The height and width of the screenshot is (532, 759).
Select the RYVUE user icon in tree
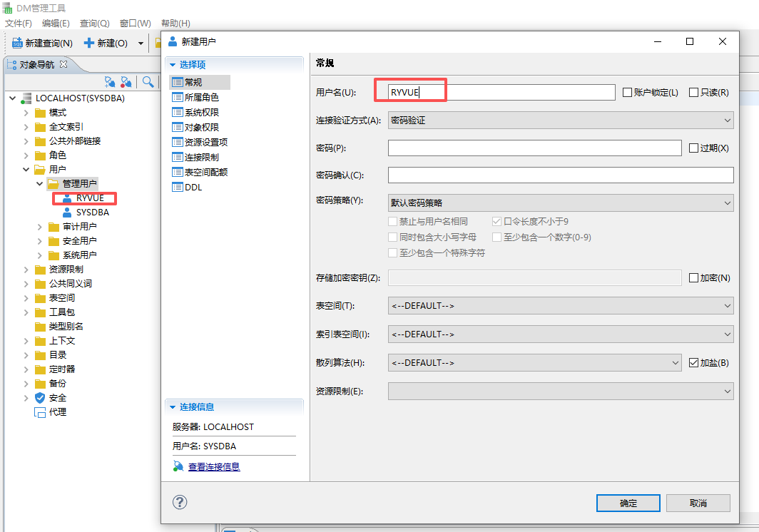click(67, 198)
